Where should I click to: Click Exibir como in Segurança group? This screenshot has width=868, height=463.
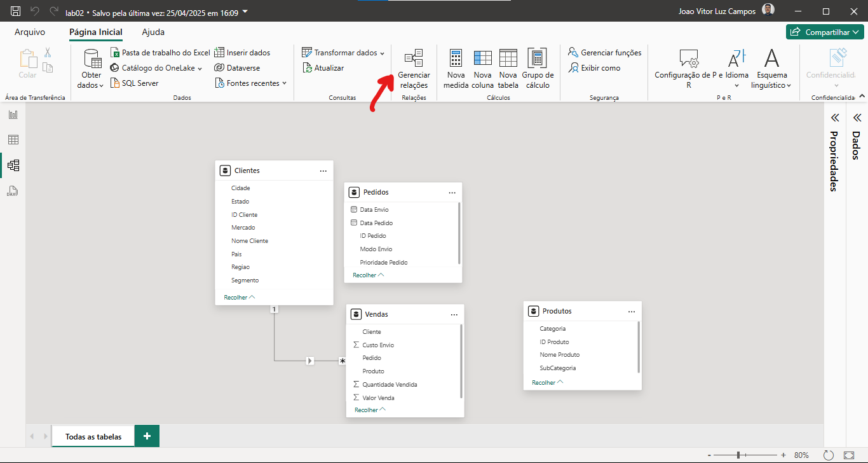[x=594, y=68]
